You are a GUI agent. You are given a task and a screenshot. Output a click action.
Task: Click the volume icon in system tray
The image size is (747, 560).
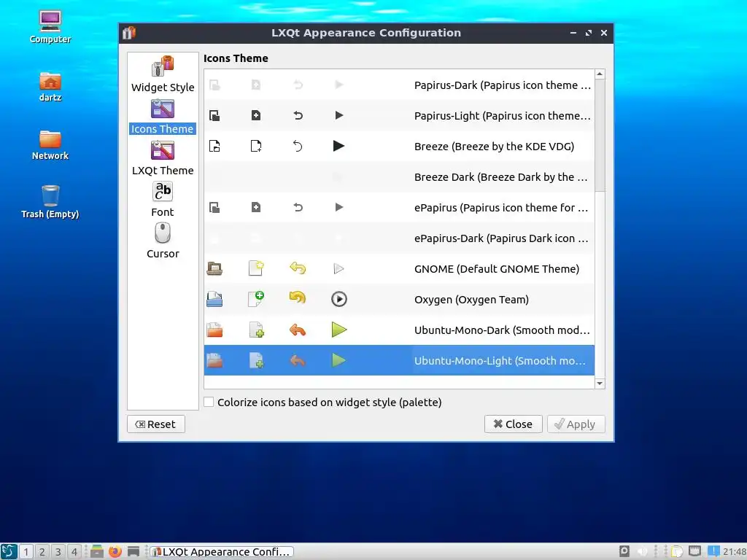click(642, 551)
